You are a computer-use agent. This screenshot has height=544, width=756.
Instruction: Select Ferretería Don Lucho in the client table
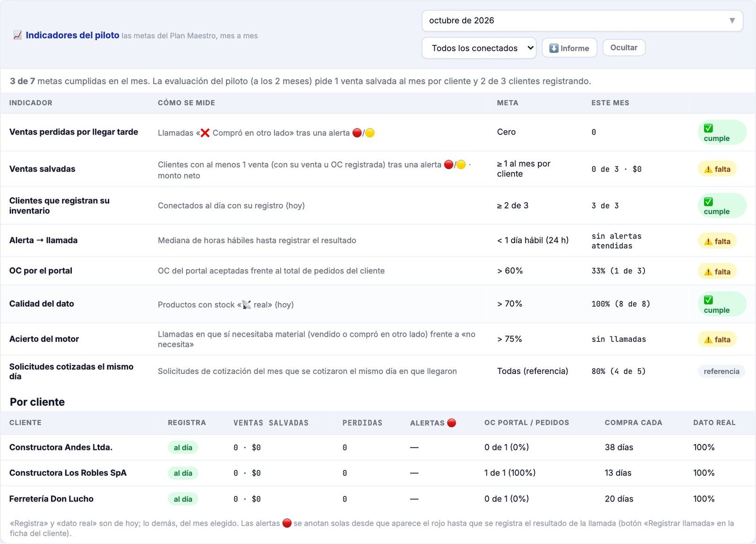tap(378, 499)
